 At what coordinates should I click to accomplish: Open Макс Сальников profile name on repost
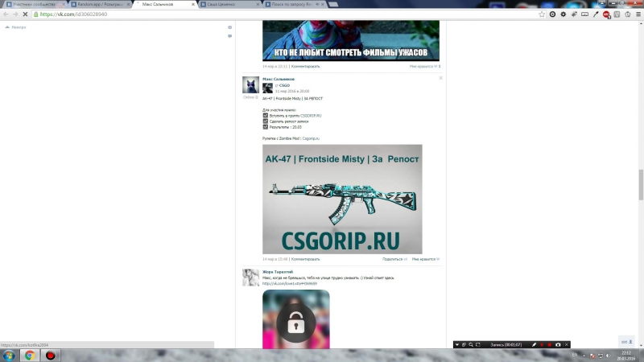coord(279,79)
